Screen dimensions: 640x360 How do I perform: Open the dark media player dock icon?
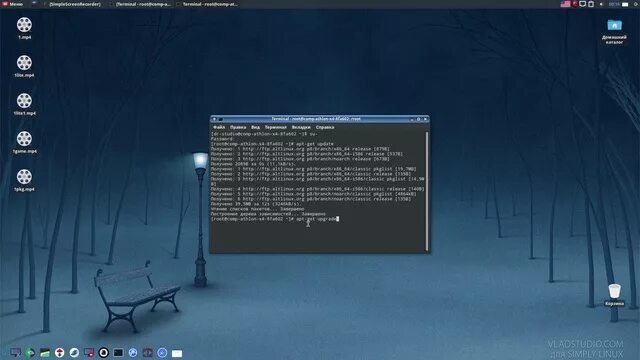pos(147,352)
